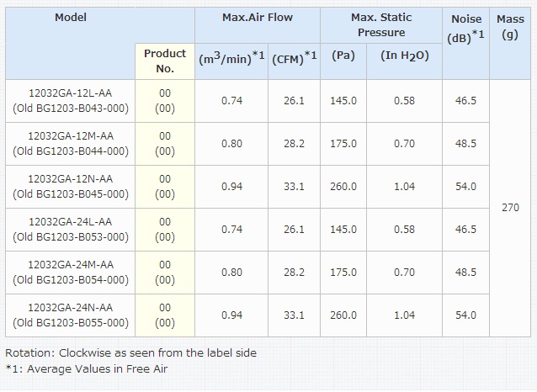Select the 12032GA-24L-AA model cell

(x=71, y=230)
